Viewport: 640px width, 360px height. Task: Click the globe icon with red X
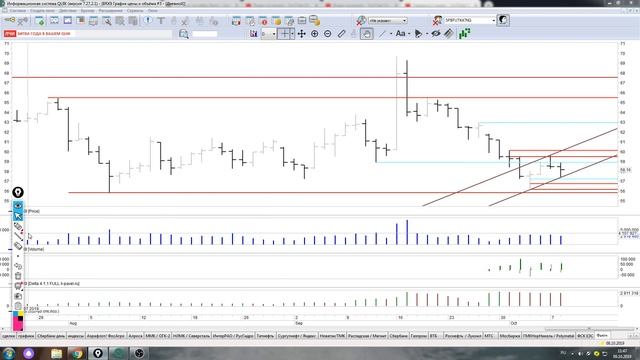click(x=361, y=20)
